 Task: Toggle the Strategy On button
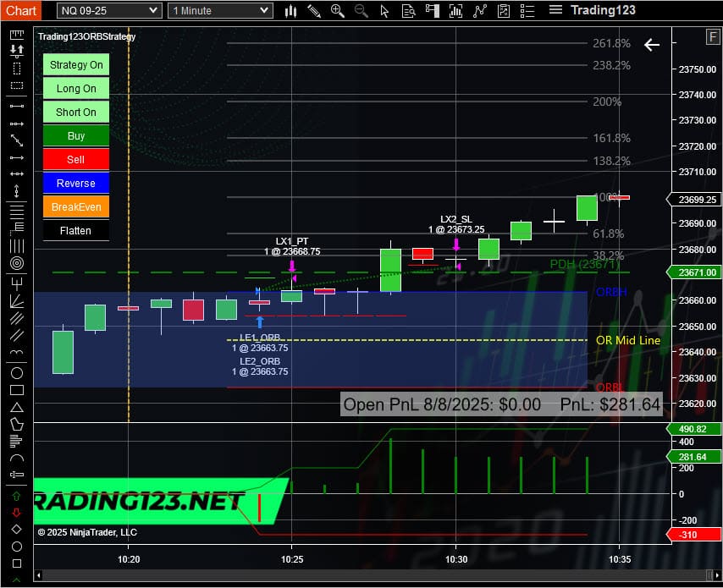point(76,64)
